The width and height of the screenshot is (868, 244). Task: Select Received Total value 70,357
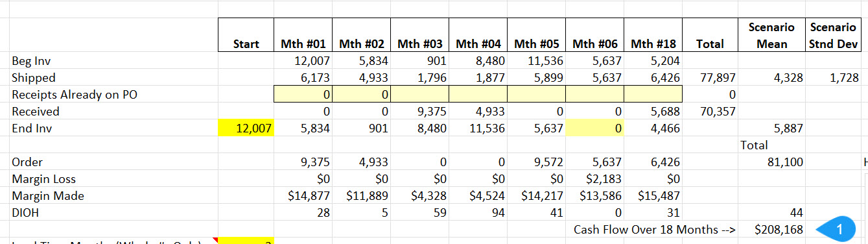pyautogui.click(x=710, y=112)
